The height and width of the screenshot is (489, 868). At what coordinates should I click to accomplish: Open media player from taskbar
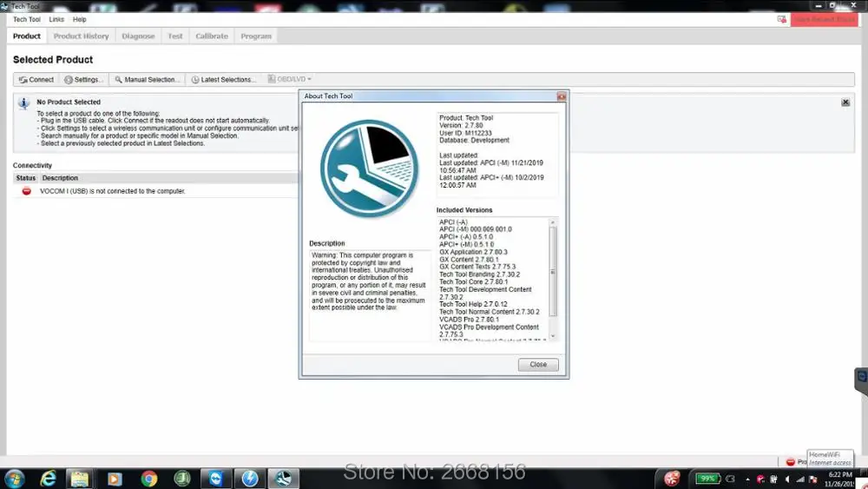click(115, 479)
